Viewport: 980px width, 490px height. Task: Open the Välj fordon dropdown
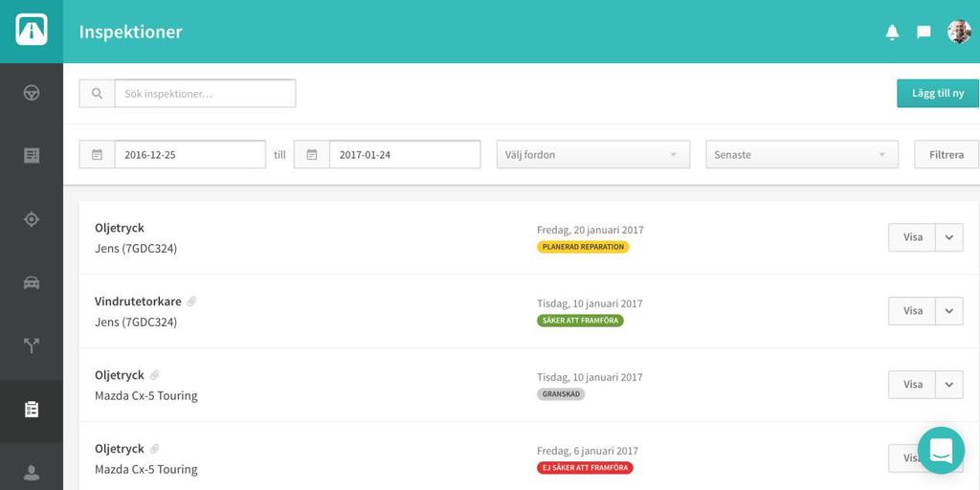[593, 154]
